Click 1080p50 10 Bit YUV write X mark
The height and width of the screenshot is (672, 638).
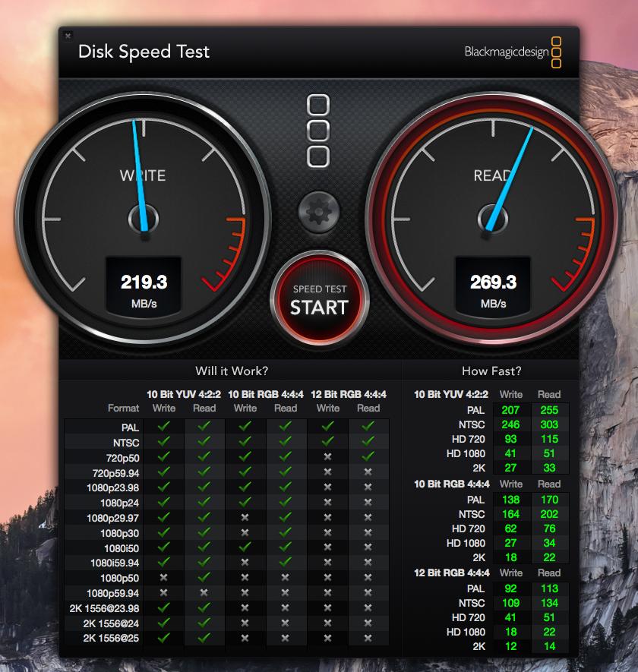[163, 578]
